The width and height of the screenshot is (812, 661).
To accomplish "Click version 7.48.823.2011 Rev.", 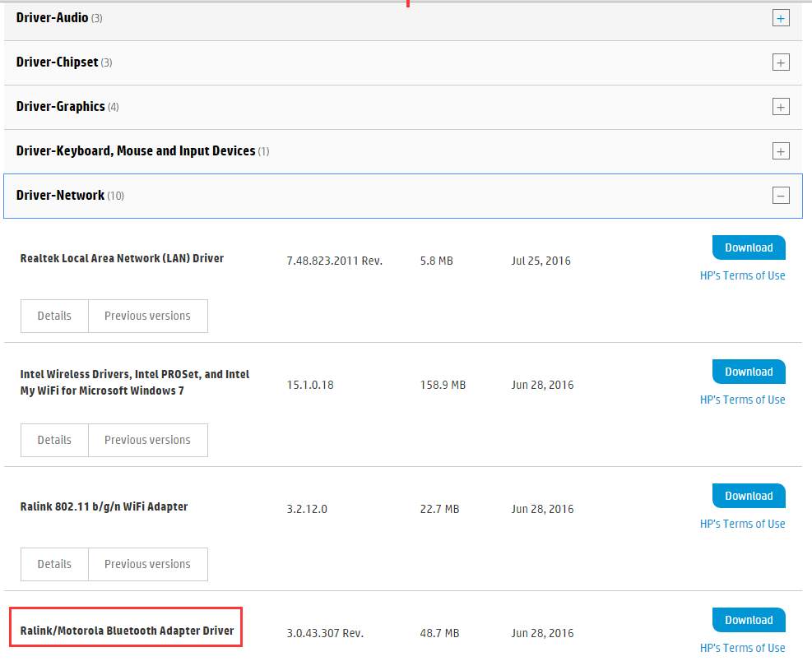I will [x=335, y=261].
